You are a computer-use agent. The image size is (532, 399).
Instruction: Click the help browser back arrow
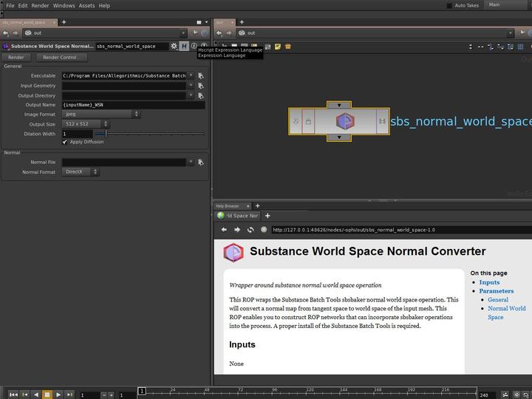224,230
